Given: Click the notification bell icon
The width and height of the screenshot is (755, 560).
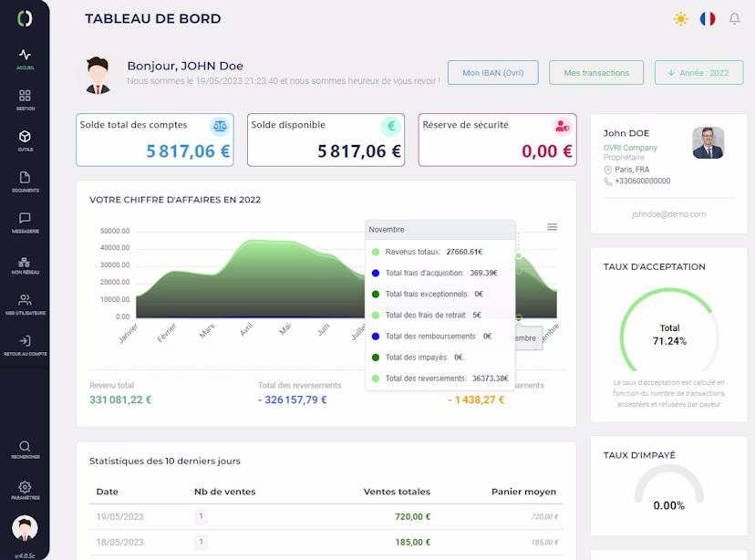Looking at the screenshot, I should click(x=734, y=19).
